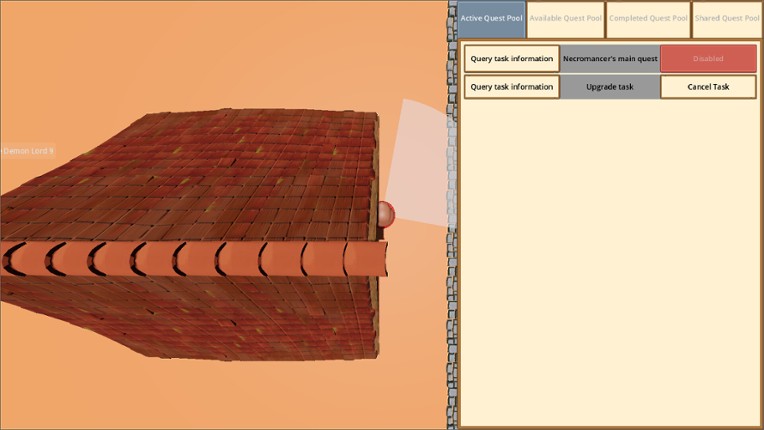764x430 pixels.
Task: Click the red Disabled button
Action: click(708, 59)
